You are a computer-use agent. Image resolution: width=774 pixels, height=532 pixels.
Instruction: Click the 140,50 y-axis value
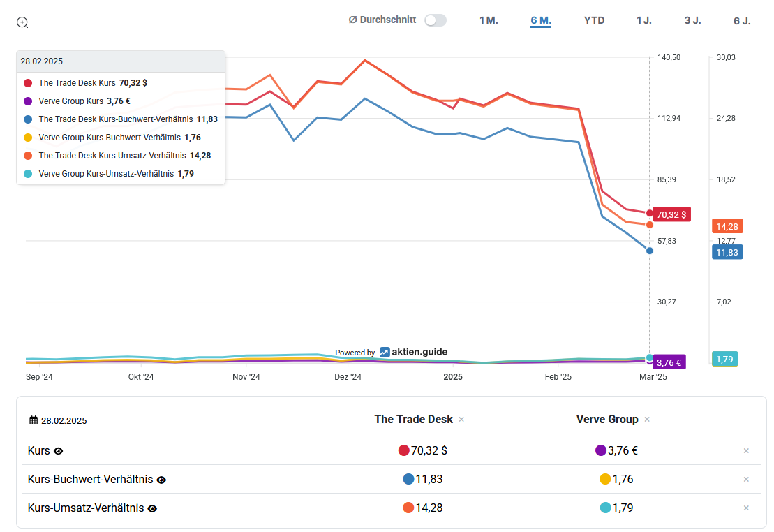pos(669,57)
